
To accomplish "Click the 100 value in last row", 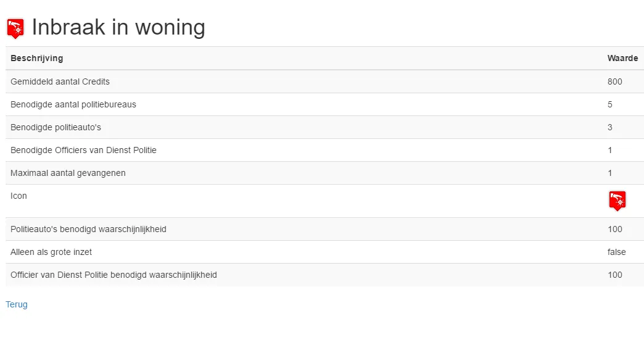I will pos(615,275).
